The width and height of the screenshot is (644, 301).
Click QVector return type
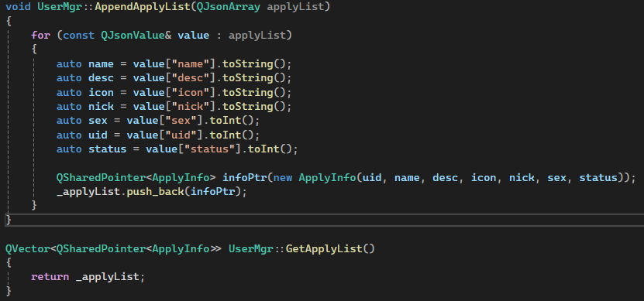point(27,248)
